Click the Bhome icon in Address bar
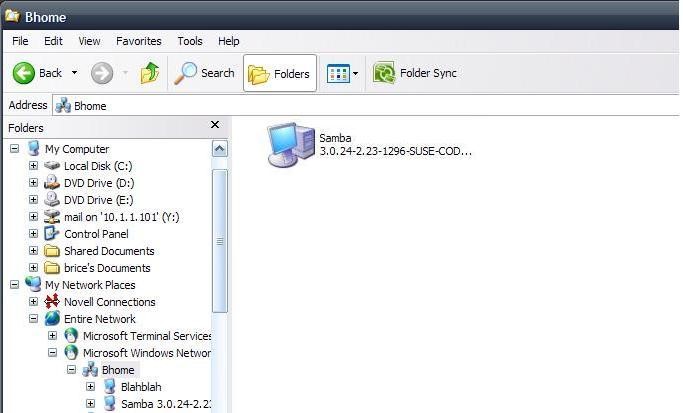 click(63, 105)
